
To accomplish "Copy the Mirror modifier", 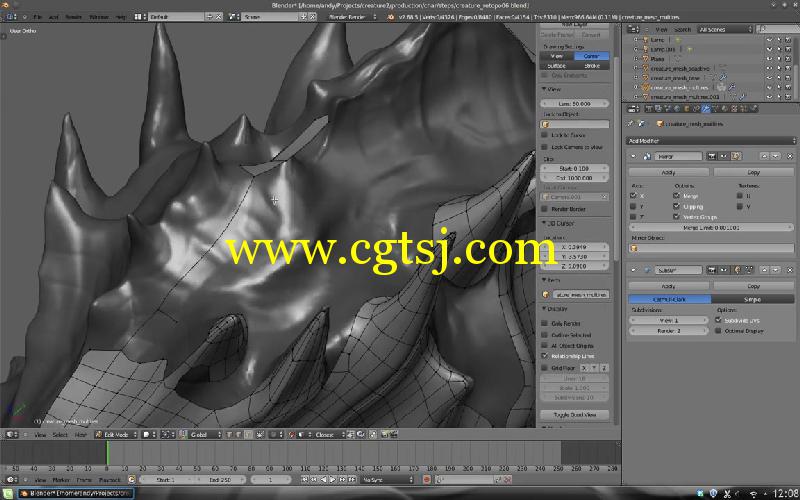I will tap(754, 172).
